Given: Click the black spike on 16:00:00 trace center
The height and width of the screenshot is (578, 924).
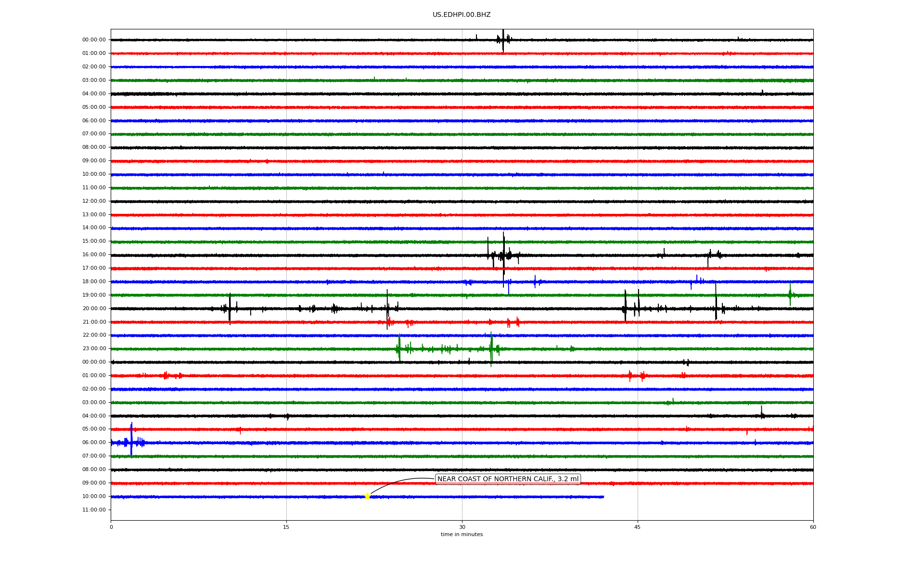Looking at the screenshot, I should point(503,254).
